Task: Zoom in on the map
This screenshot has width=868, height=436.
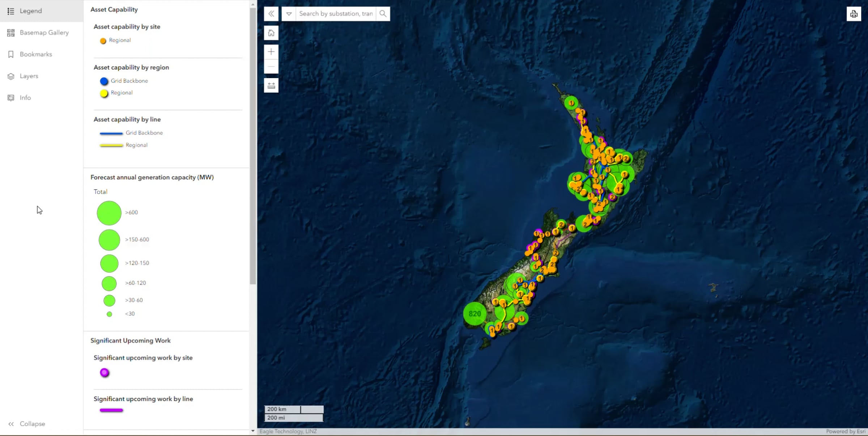Action: click(x=271, y=52)
